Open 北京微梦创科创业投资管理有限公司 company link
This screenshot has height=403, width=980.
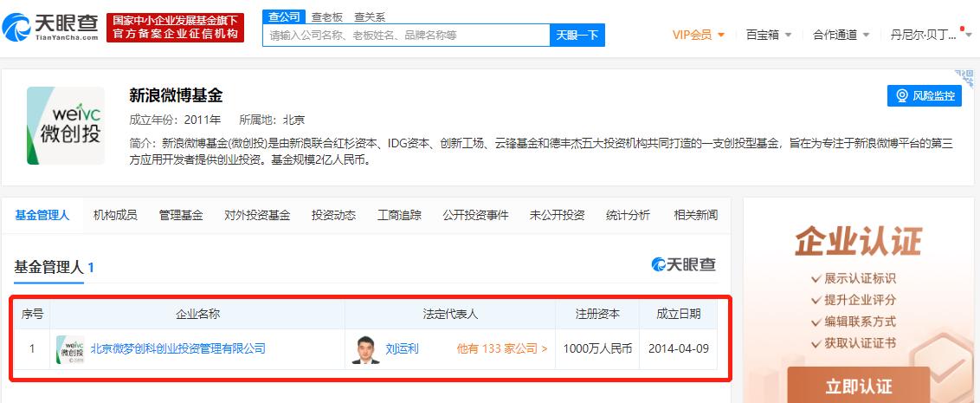coord(178,348)
